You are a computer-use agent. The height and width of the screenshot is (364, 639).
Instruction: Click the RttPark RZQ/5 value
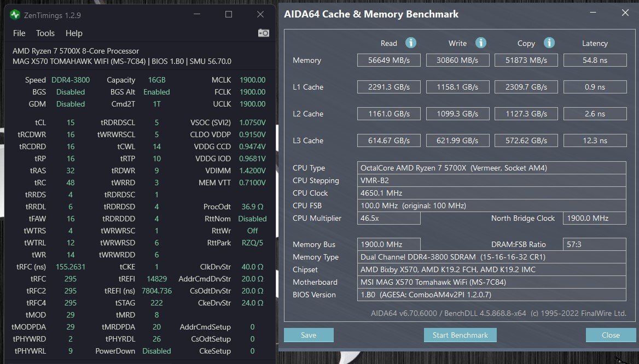pos(252,243)
